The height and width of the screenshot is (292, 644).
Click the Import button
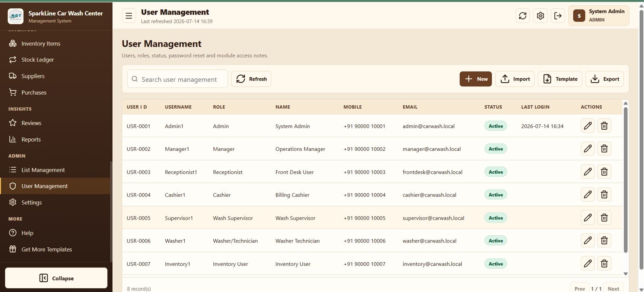coord(515,79)
